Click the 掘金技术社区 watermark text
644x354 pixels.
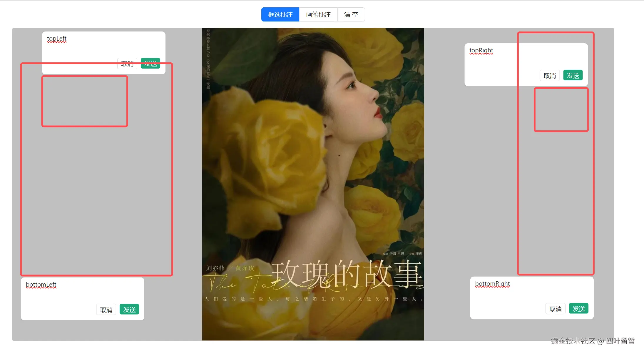tap(573, 341)
